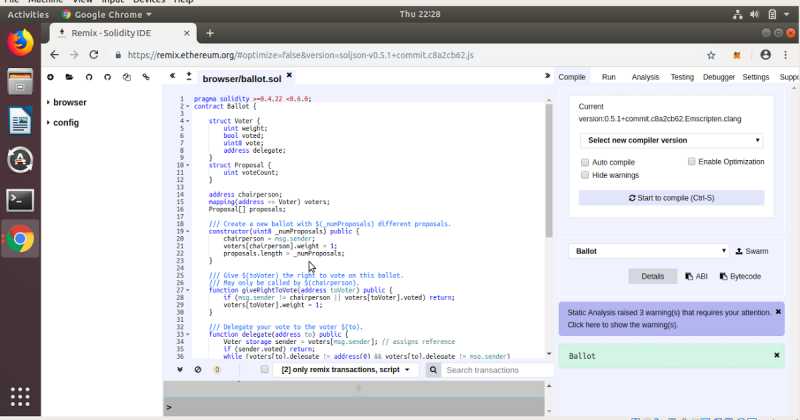Fold the struct Proposal block at line 10
Image resolution: width=800 pixels, height=420 pixels.
point(188,165)
